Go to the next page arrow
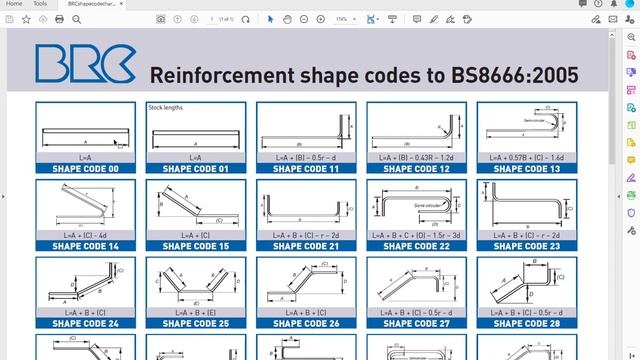The width and height of the screenshot is (640, 360). pyautogui.click(x=194, y=19)
